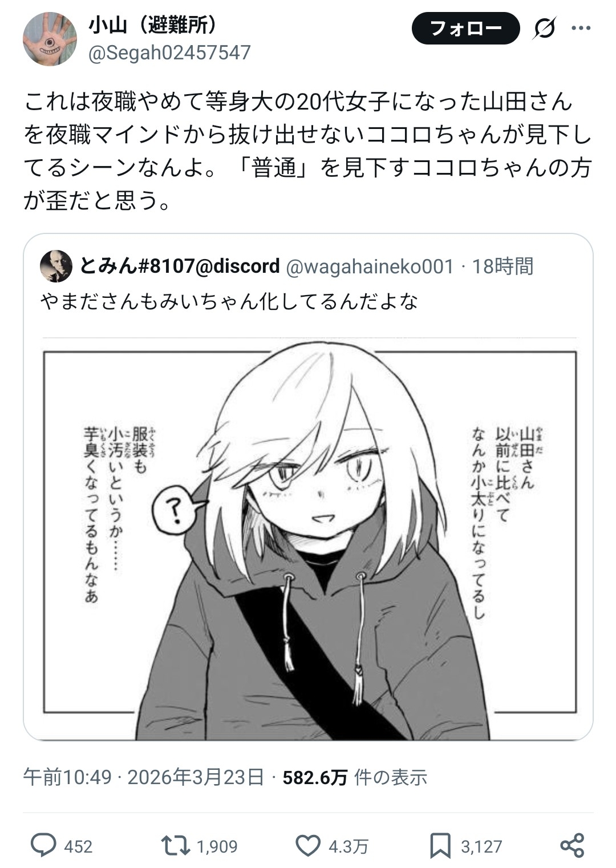Viewport: 616px width, 868px height.
Task: Open the quoted user's avatar
Action: point(56,266)
